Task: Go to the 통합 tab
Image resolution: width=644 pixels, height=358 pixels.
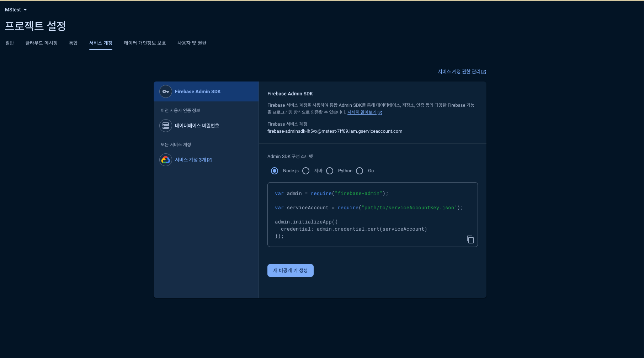Action: (73, 43)
